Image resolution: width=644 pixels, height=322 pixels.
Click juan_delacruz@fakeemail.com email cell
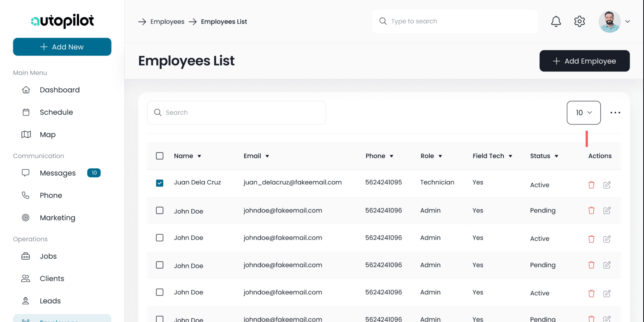pos(293,182)
